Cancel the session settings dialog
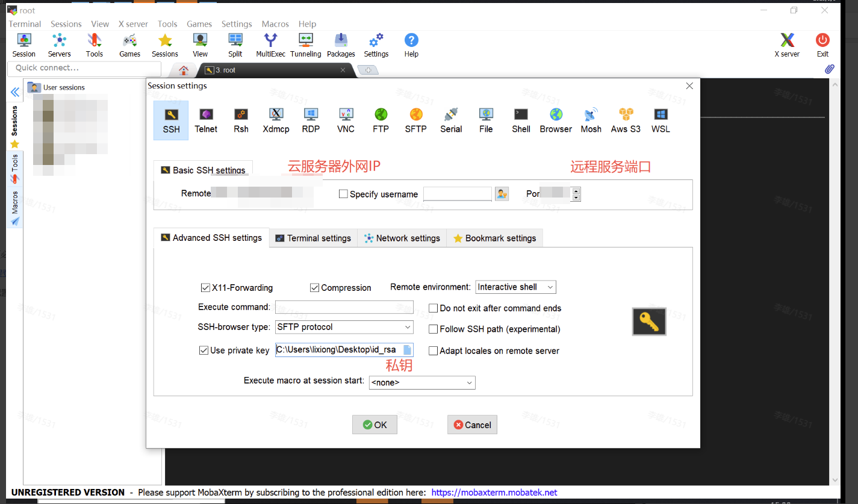Image resolution: width=858 pixels, height=504 pixels. tap(472, 425)
